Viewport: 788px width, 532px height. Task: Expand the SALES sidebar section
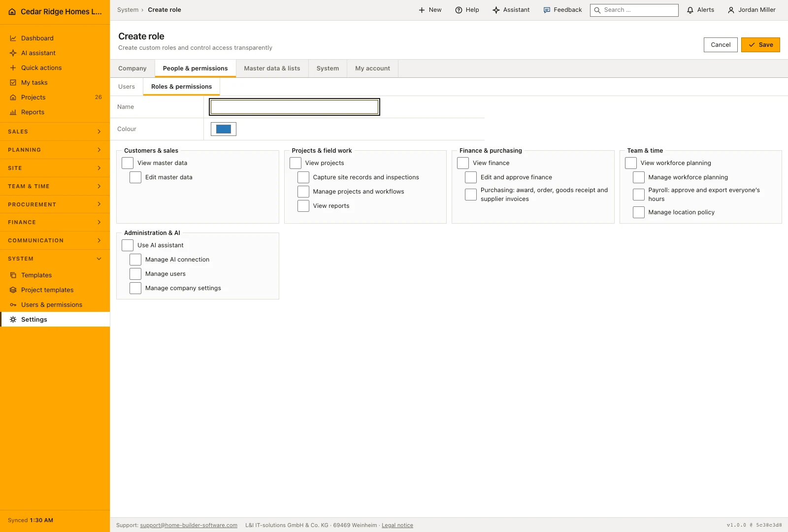55,132
